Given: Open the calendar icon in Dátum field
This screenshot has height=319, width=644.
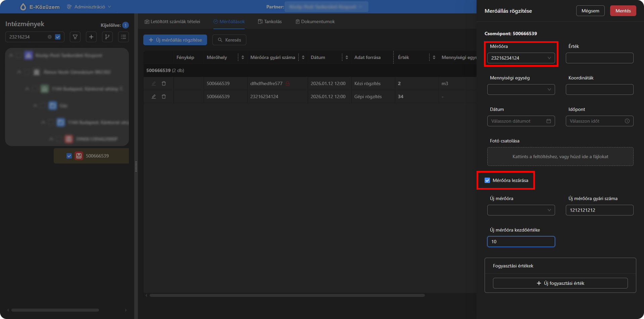Looking at the screenshot, I should [549, 121].
